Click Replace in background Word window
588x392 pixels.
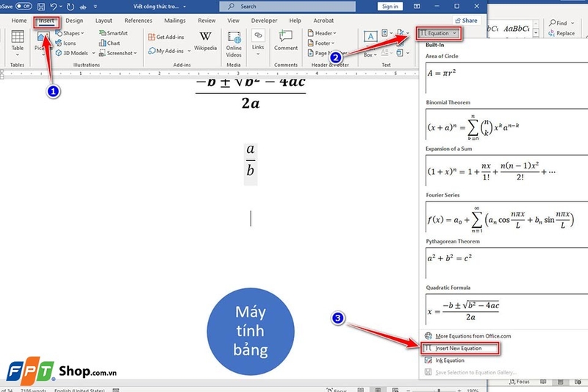562,33
